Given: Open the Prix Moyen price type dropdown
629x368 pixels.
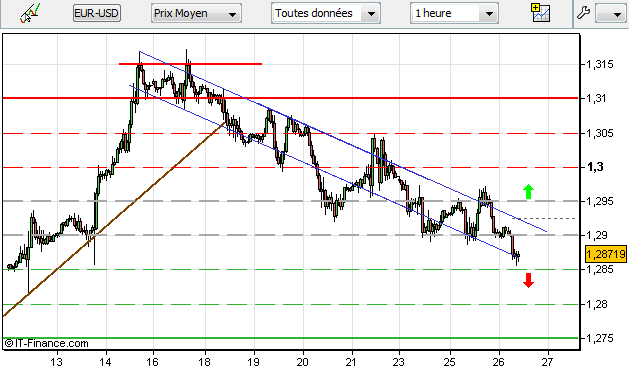Looking at the screenshot, I should coord(196,13).
